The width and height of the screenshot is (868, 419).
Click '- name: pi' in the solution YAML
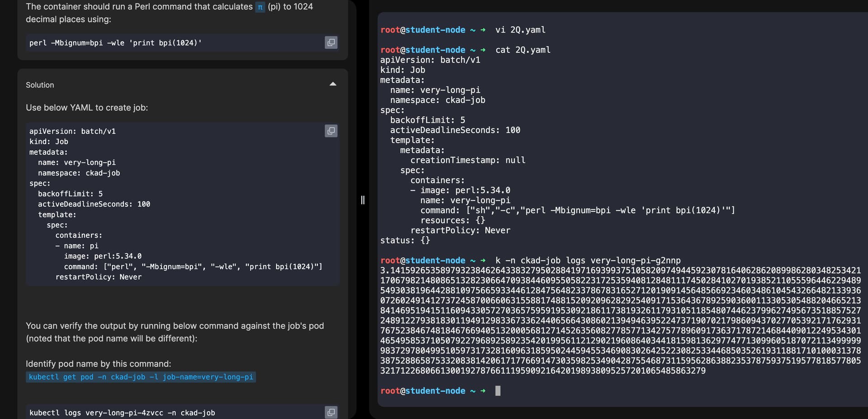click(x=77, y=246)
